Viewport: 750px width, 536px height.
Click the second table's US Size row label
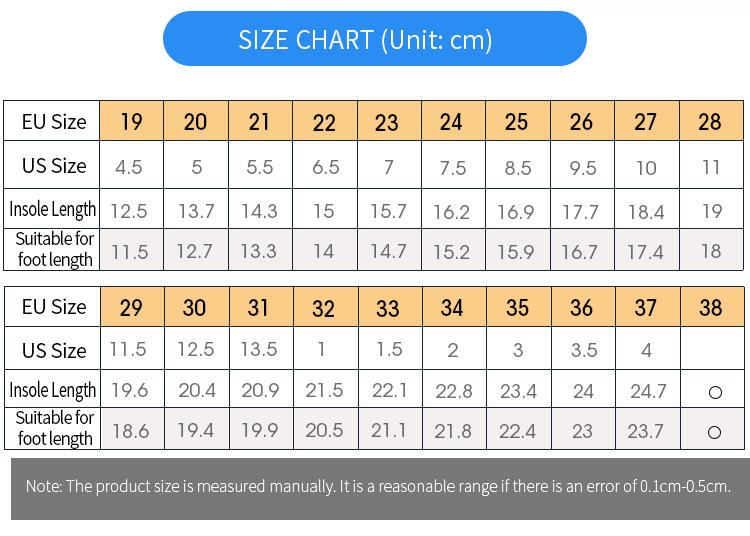54,350
